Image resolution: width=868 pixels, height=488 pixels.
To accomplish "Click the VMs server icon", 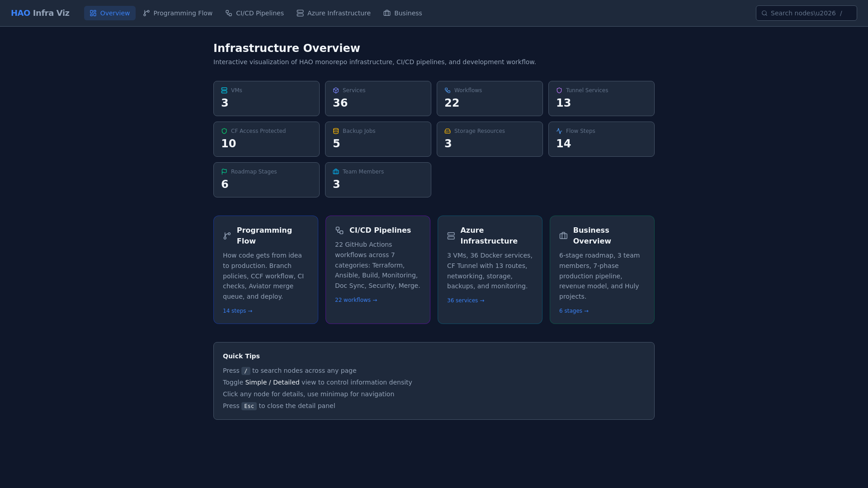I will [224, 90].
